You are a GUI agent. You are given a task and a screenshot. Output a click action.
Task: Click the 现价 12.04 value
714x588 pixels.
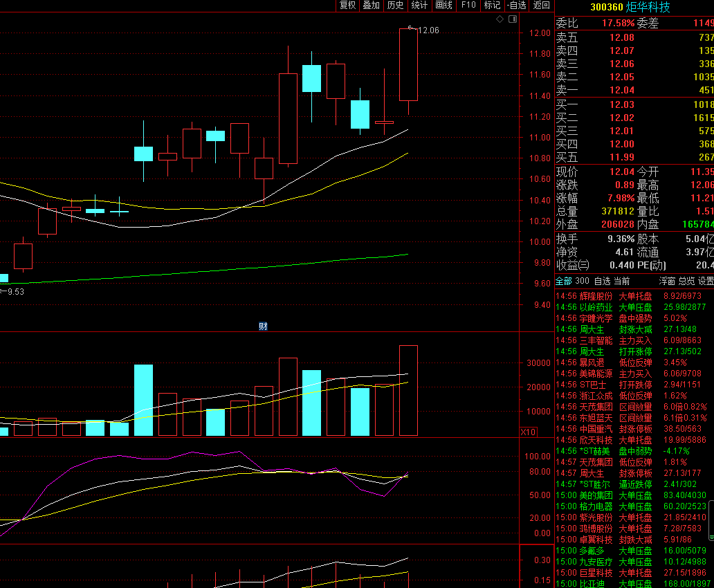[621, 172]
